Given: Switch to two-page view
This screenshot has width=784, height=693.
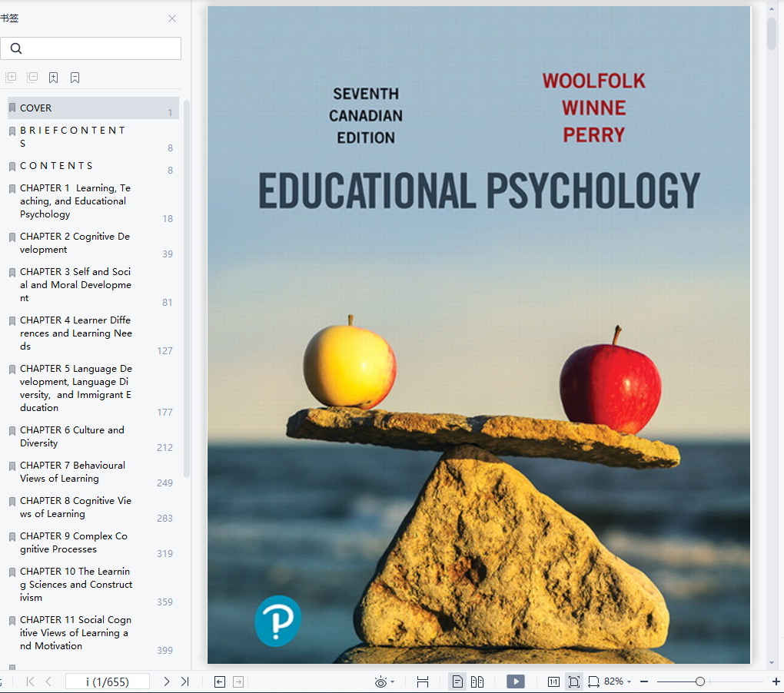Looking at the screenshot, I should pos(477,681).
